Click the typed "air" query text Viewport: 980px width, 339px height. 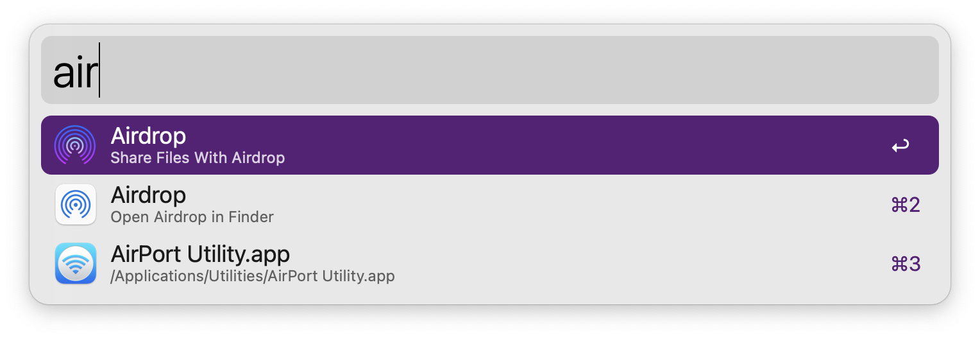(x=74, y=73)
